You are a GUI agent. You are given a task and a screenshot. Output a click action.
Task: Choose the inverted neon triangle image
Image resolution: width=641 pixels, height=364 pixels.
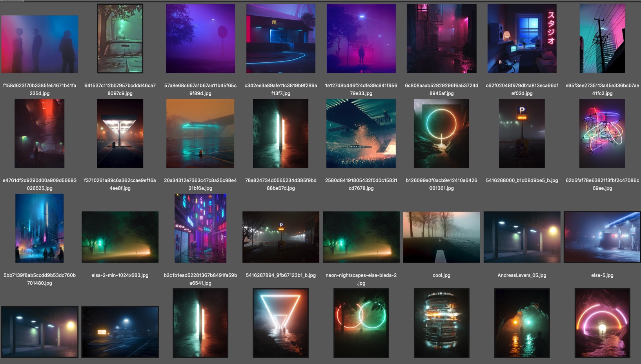click(280, 323)
